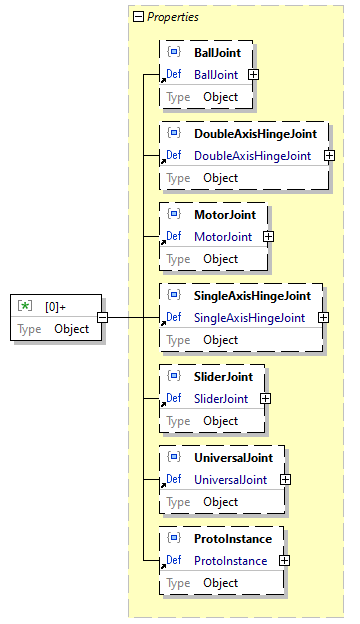Expand the SliderJoint definition
Image resolution: width=360 pixels, height=624 pixels.
265,398
